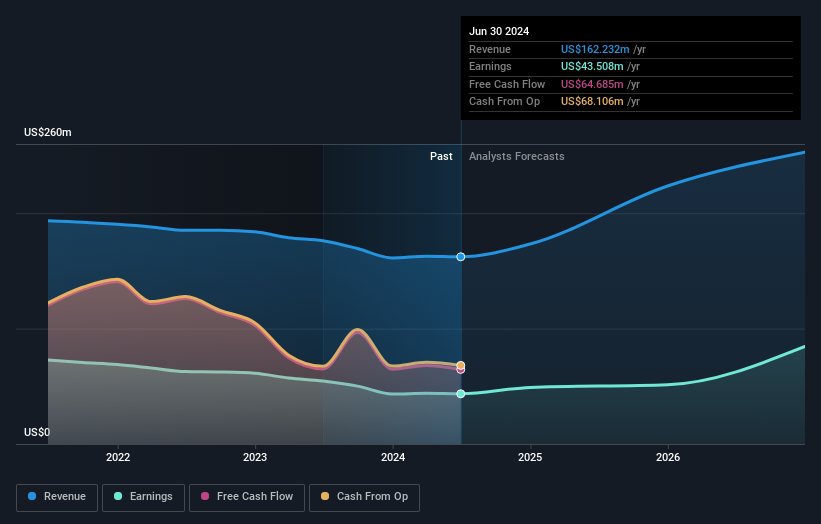Toggle the Cash From Op legend series
This screenshot has width=821, height=524.
click(x=364, y=497)
